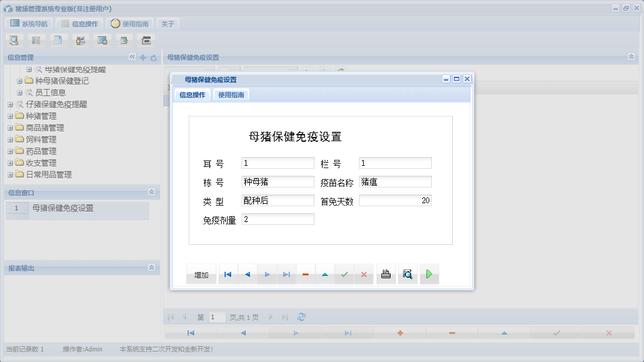Click the 操作者:Admin status bar text
Viewport: 644px width, 362px height.
coord(83,349)
